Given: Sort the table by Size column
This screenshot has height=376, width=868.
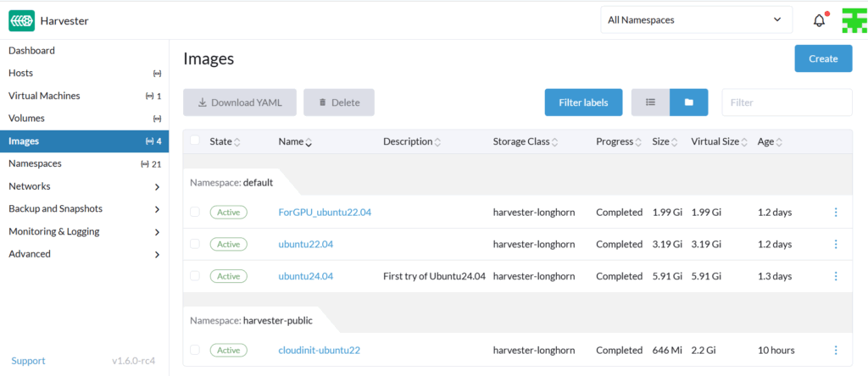Looking at the screenshot, I should tap(661, 142).
